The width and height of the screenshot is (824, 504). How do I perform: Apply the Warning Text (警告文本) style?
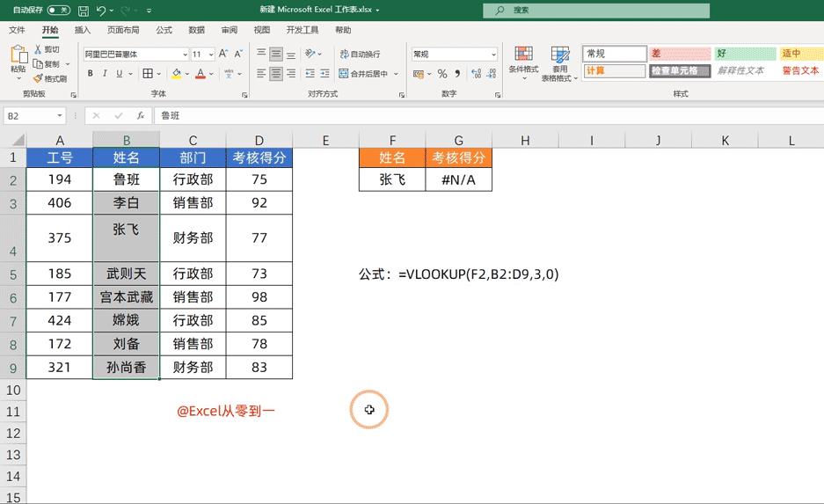point(800,70)
